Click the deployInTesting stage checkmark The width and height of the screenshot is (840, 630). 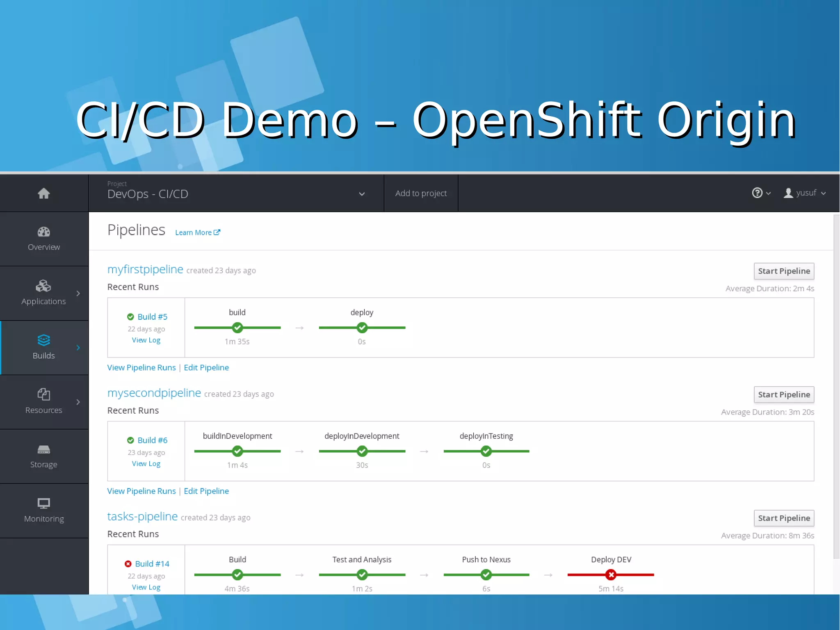pyautogui.click(x=486, y=451)
